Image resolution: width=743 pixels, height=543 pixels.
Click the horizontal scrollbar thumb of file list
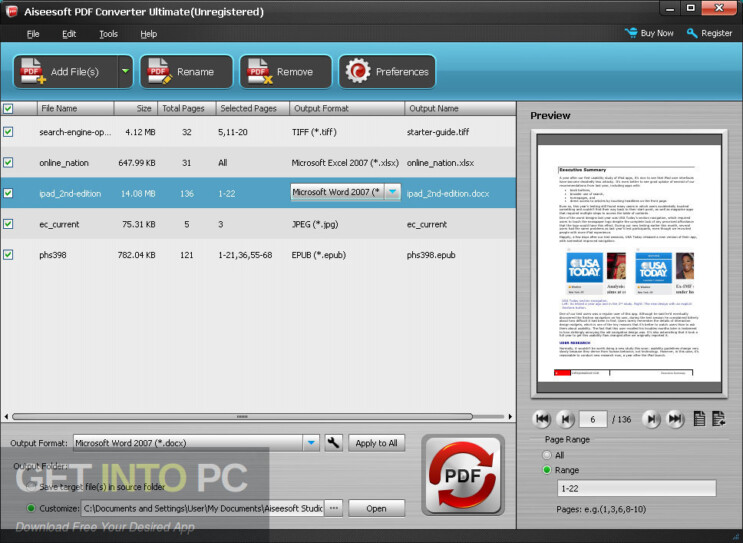click(x=242, y=416)
